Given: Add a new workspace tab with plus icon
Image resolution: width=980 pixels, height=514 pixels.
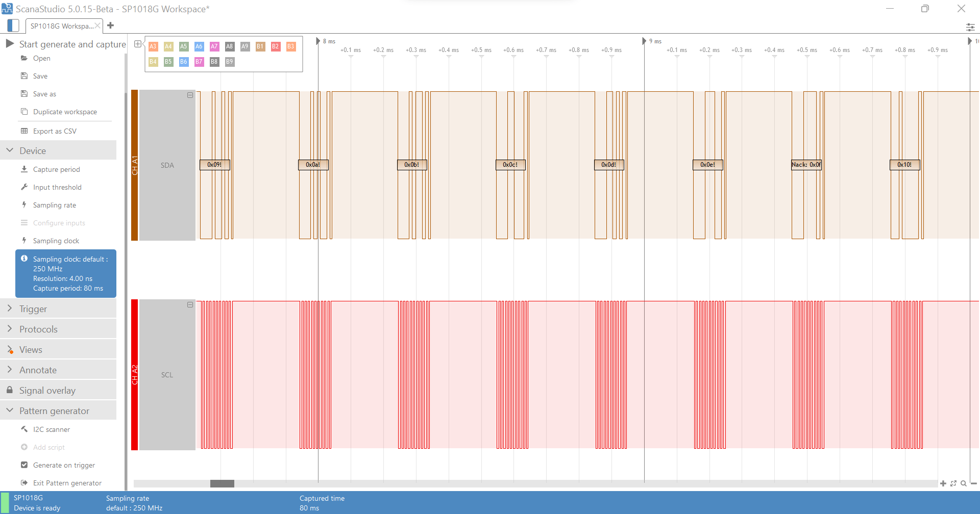Looking at the screenshot, I should [x=111, y=25].
